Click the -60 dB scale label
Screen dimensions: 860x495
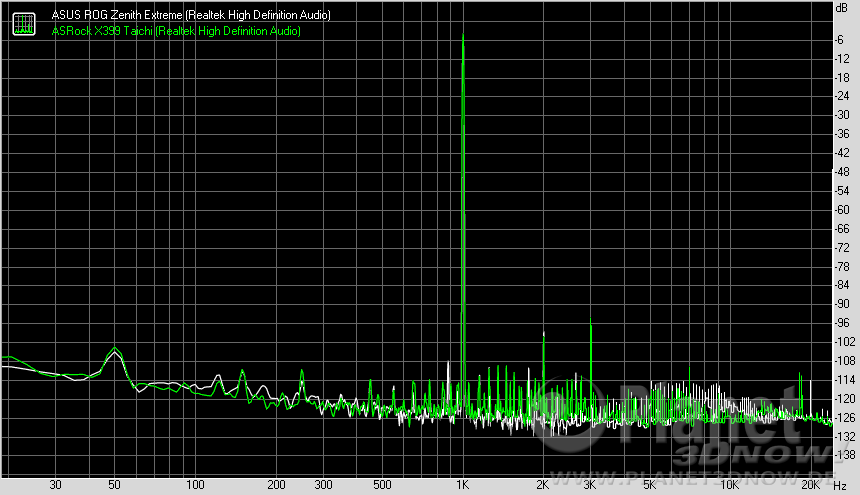(x=842, y=210)
